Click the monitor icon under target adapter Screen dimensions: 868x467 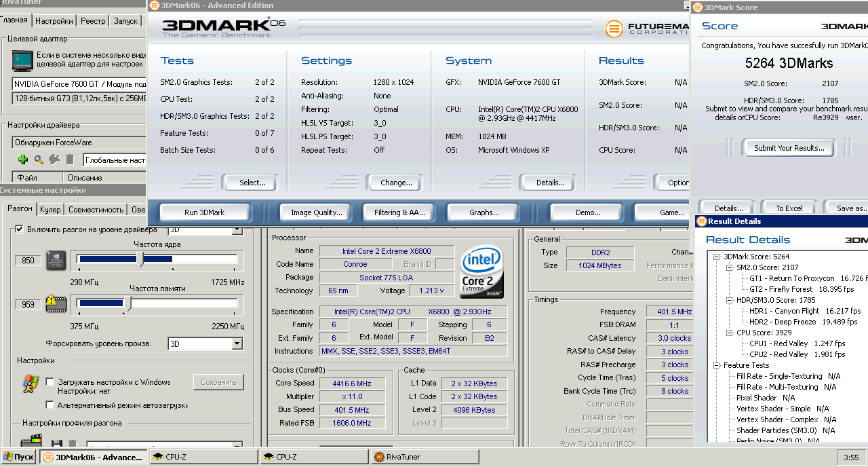click(x=22, y=60)
